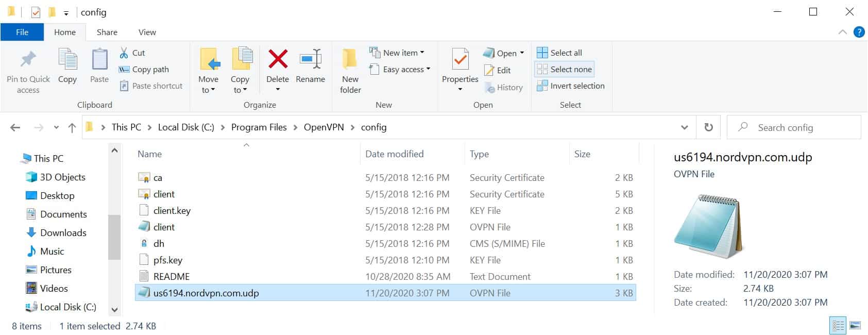Select Desktop in navigation pane
Screen dimensions: 868x335
click(50, 195)
